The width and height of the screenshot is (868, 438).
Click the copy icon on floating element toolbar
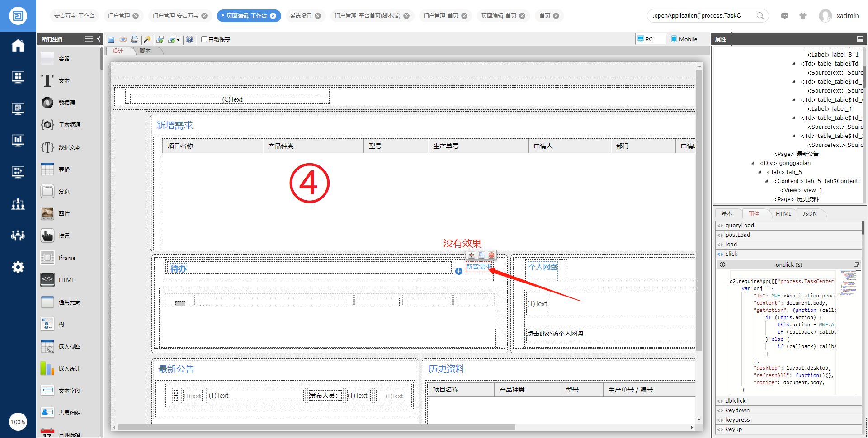coord(481,255)
